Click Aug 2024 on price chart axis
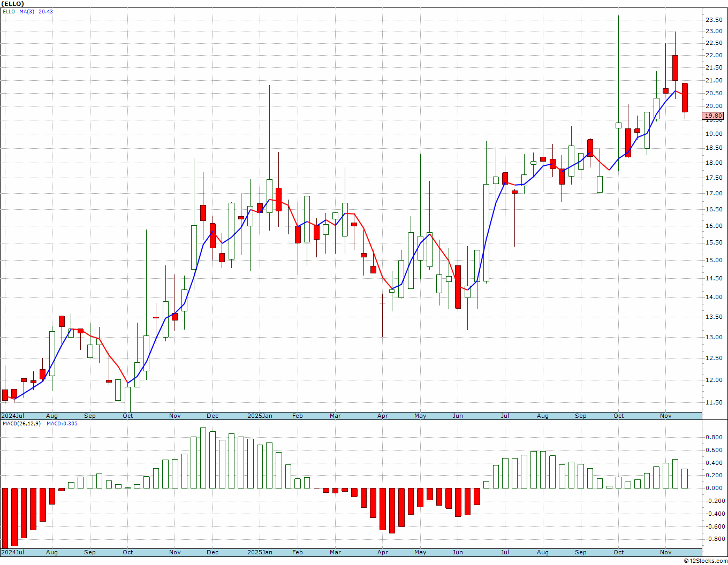The height and width of the screenshot is (565, 728). pos(52,416)
